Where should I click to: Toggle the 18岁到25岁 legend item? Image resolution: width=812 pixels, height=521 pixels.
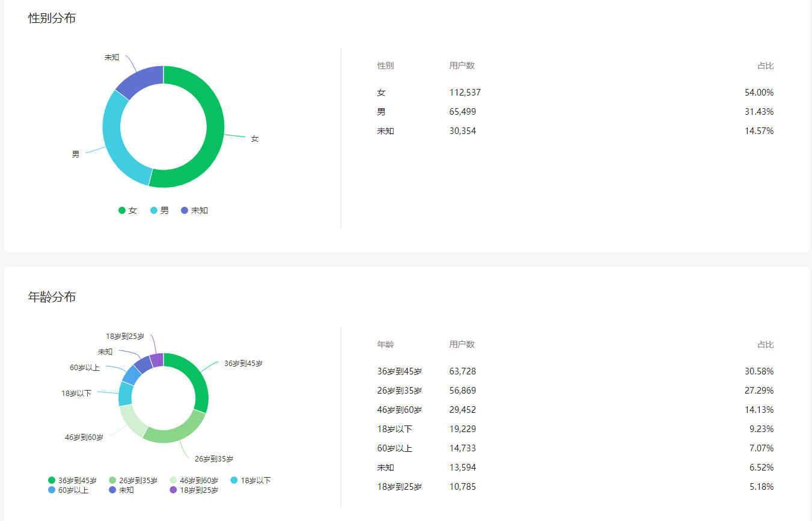[x=194, y=490]
